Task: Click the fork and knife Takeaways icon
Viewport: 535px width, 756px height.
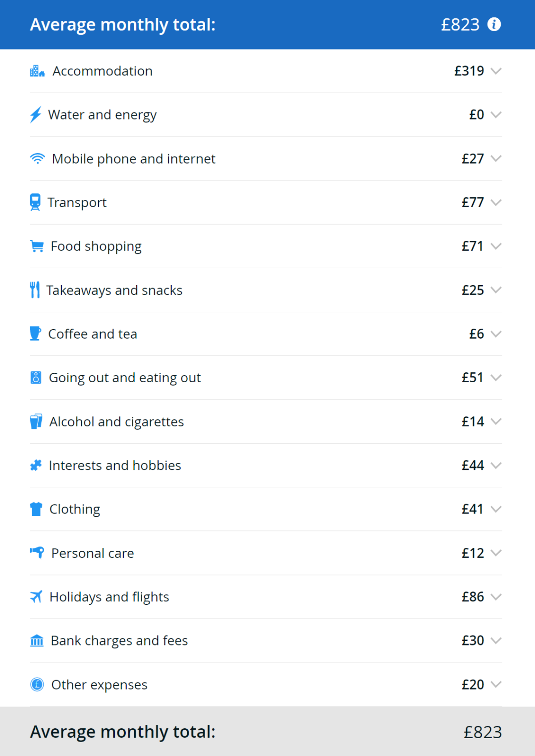Action: [35, 290]
